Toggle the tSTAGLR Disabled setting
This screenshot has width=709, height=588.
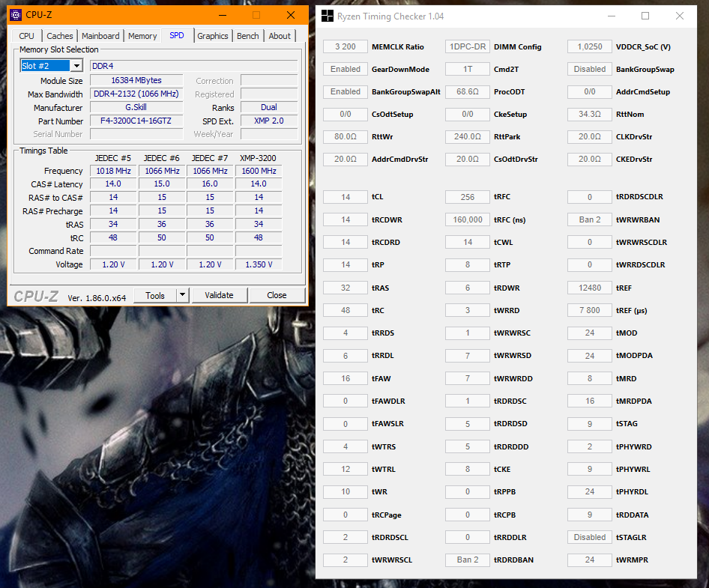pyautogui.click(x=589, y=537)
